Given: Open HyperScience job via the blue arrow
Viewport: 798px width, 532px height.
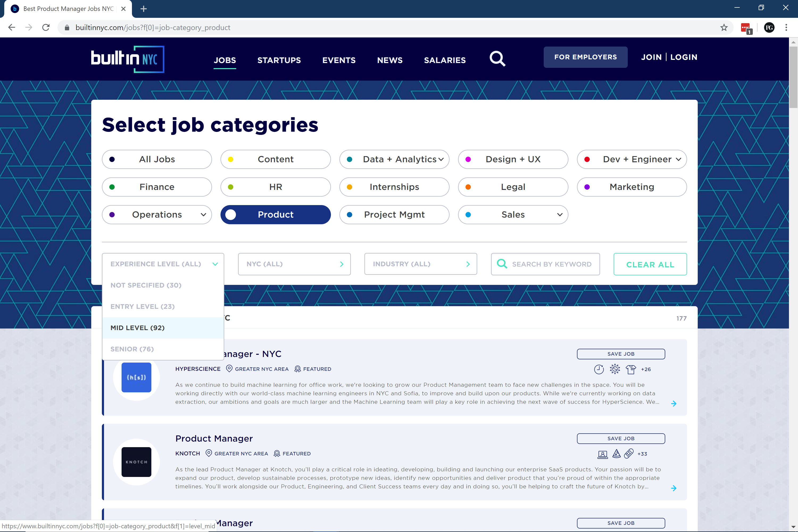Looking at the screenshot, I should point(674,404).
